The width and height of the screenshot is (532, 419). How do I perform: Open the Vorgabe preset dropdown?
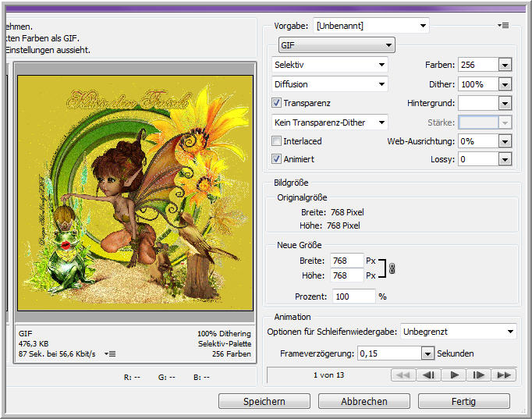(371, 26)
